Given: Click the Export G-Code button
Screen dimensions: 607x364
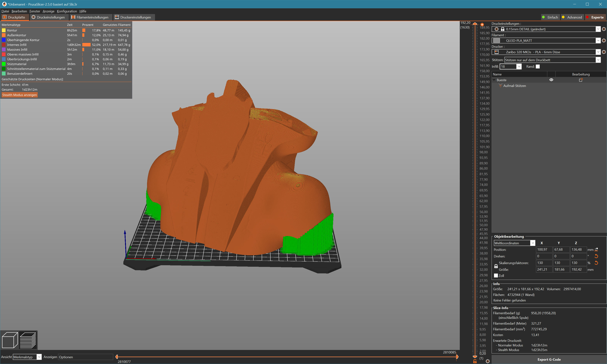Looking at the screenshot, I should 549,359.
